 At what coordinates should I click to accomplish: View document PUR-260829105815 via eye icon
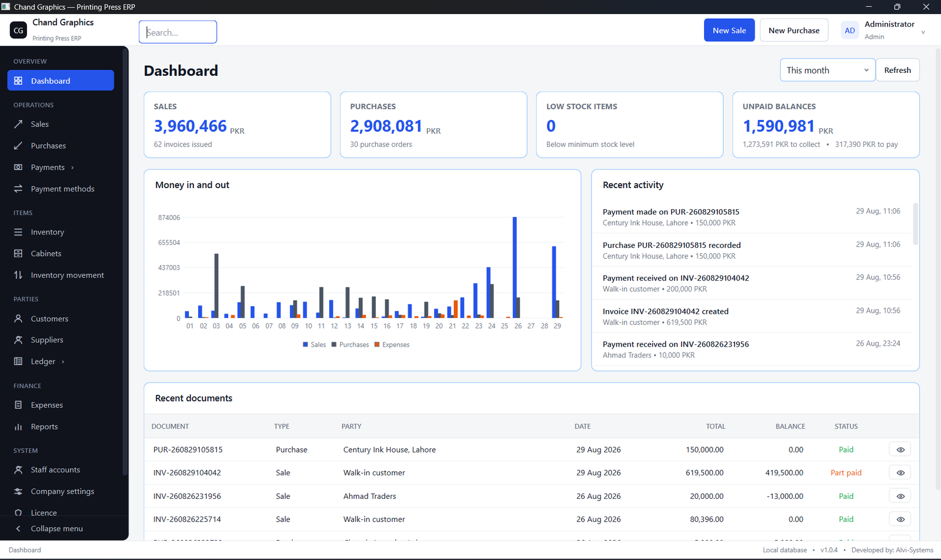click(900, 450)
